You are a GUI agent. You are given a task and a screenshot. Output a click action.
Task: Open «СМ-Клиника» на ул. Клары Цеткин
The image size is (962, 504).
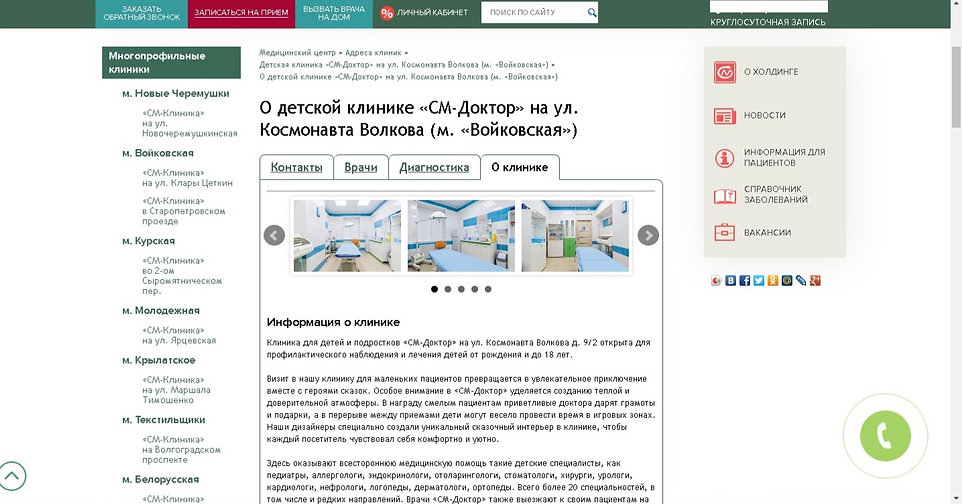tap(187, 178)
